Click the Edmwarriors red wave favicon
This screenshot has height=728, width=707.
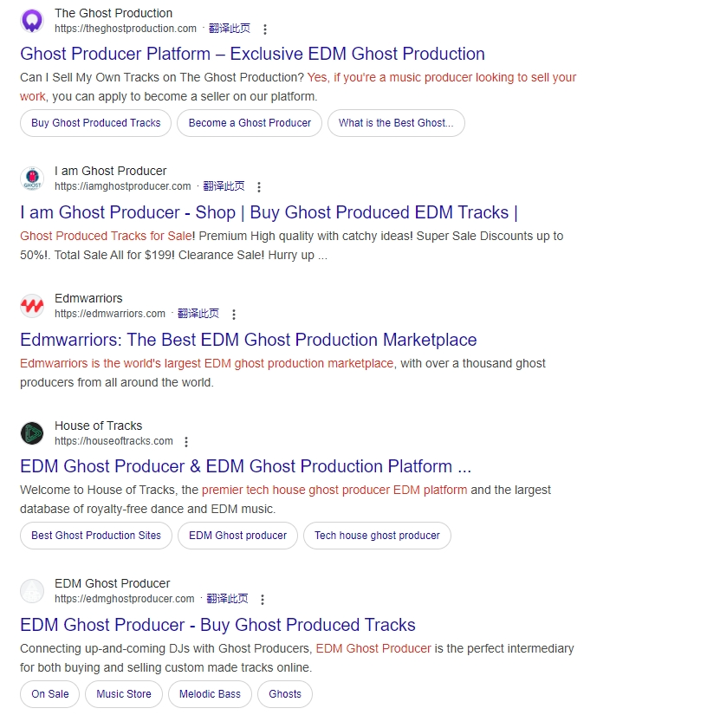coord(32,306)
